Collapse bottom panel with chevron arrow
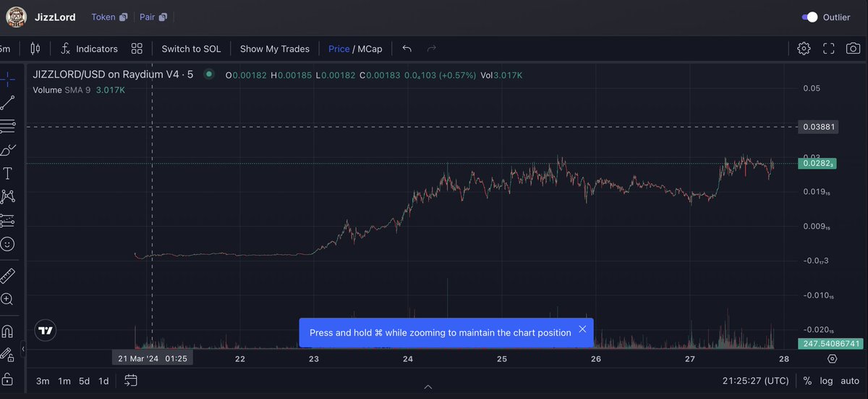This screenshot has width=868, height=399. tap(428, 387)
